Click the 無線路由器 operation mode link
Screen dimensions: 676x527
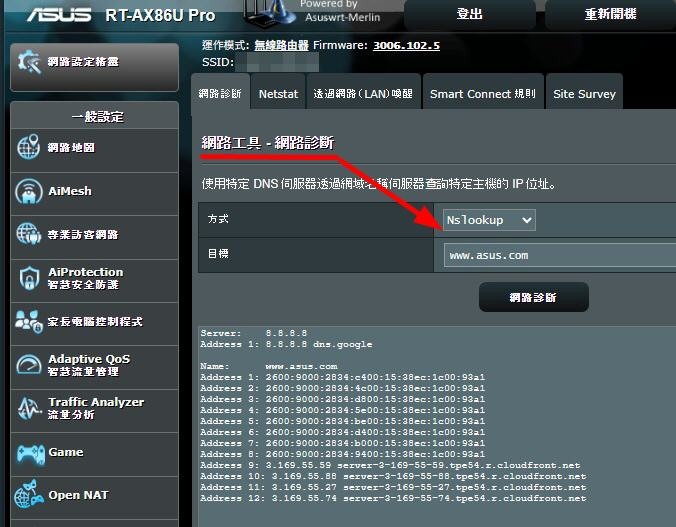point(281,45)
